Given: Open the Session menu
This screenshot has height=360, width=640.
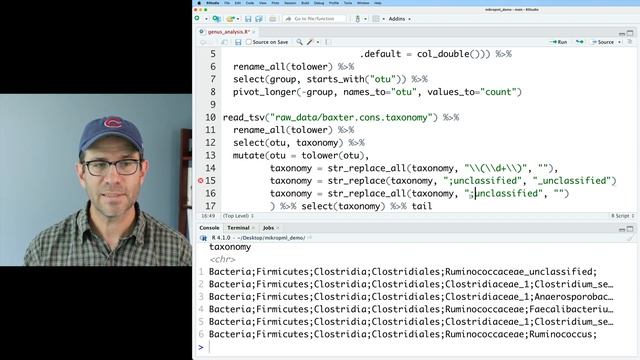Looking at the screenshot, I should tap(290, 3).
